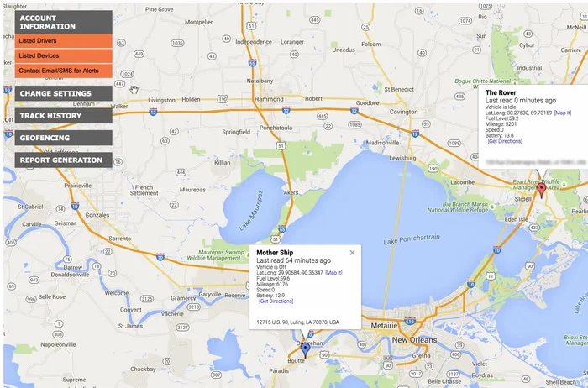Expand the Track History section
Image resolution: width=588 pixels, height=388 pixels.
63,116
